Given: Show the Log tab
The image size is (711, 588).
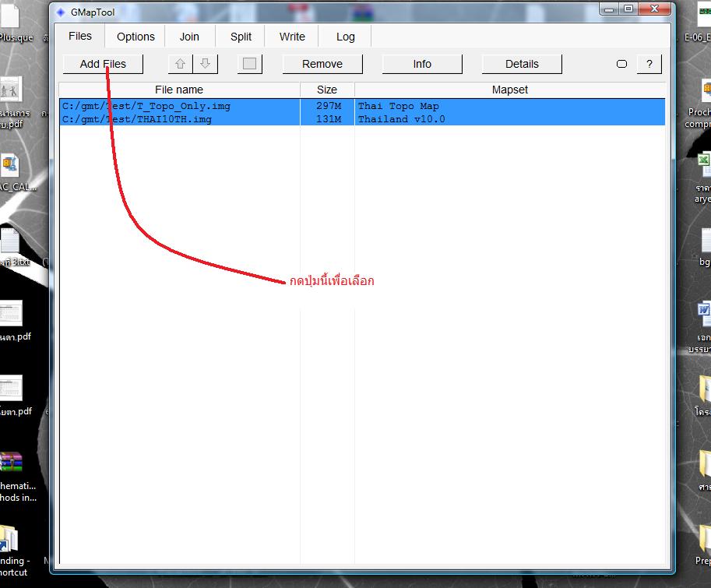Looking at the screenshot, I should [x=345, y=37].
